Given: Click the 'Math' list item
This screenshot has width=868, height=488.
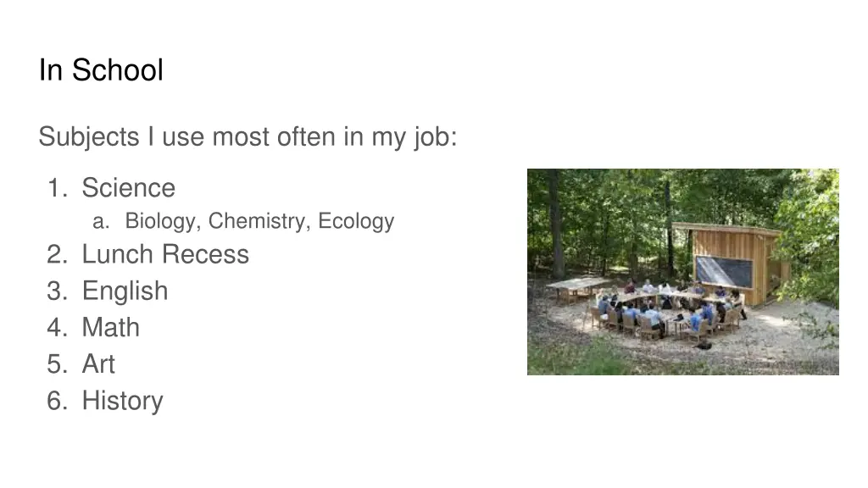Looking at the screenshot, I should pyautogui.click(x=111, y=328).
